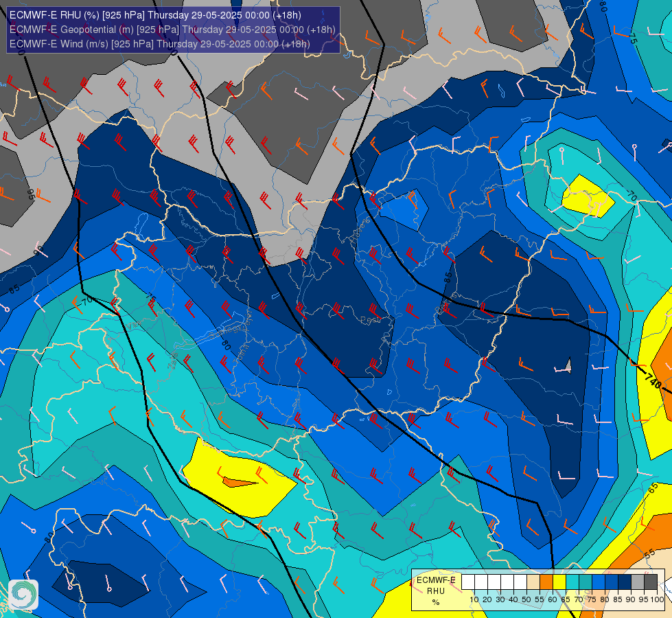Click the legend tick value 40

[513, 599]
